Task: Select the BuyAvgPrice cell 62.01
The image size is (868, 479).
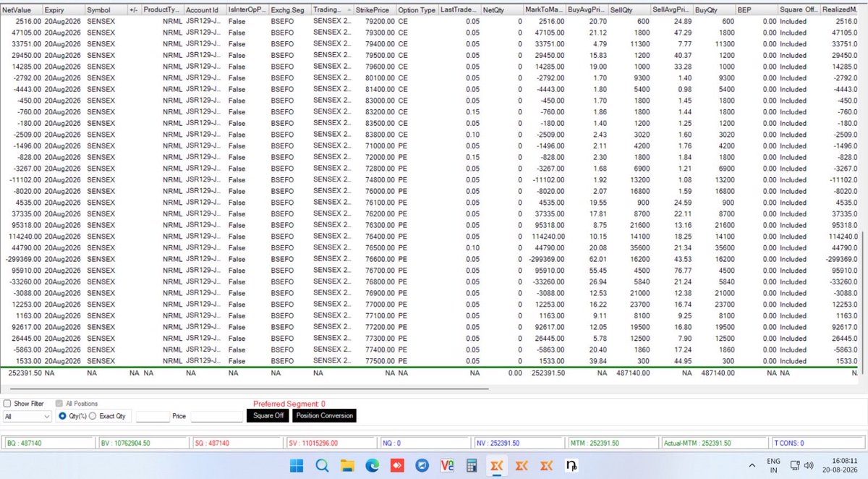Action: tap(587, 259)
